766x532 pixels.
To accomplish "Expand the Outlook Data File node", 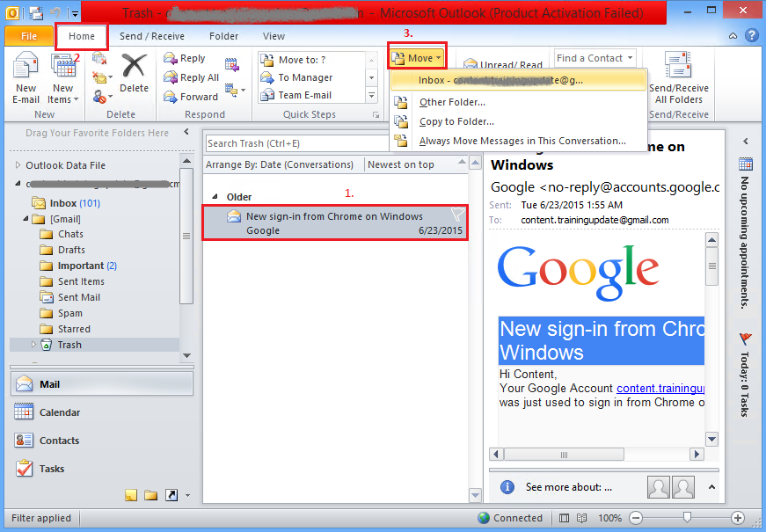I will click(18, 165).
